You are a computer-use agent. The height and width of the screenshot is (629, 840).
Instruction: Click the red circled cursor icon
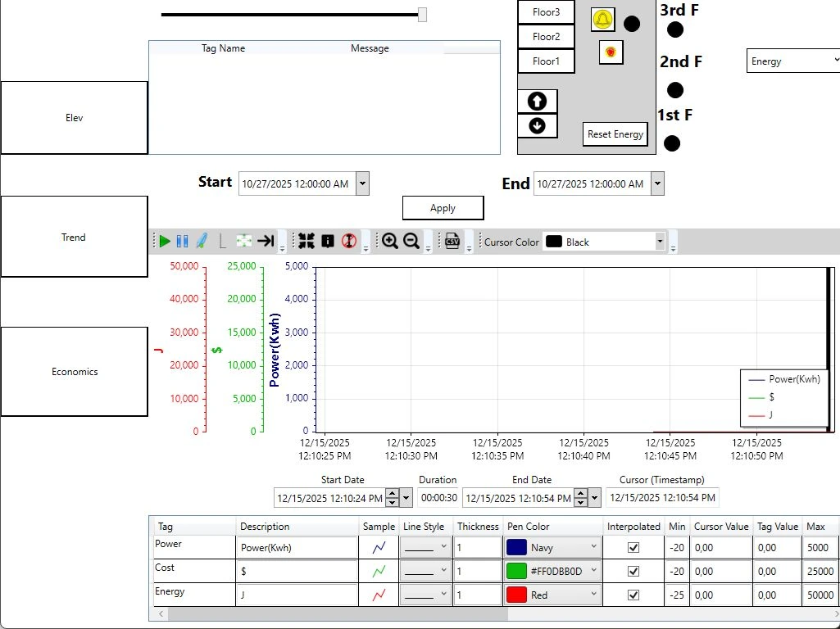[x=349, y=241]
